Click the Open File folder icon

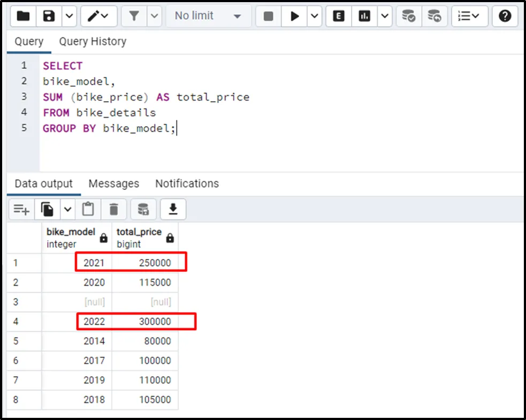coord(23,16)
